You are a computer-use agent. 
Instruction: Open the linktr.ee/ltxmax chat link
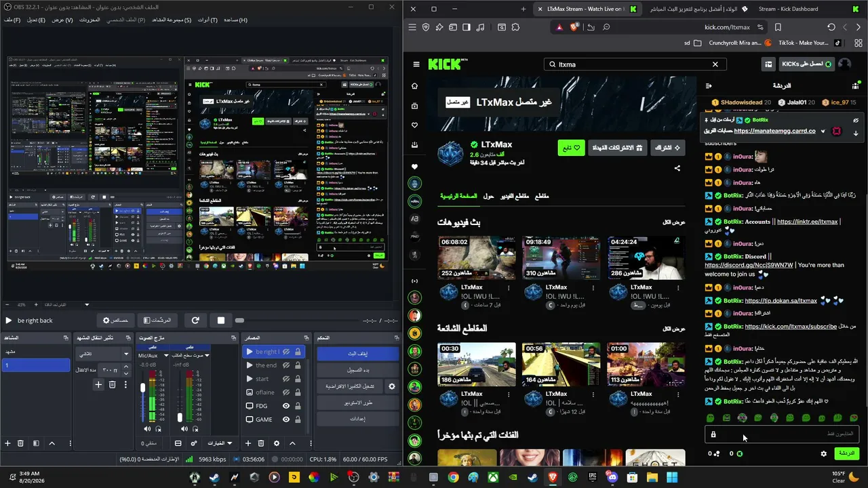click(808, 222)
